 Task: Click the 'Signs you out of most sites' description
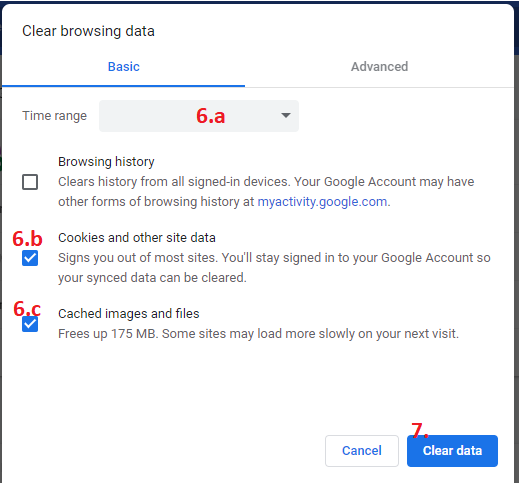click(x=274, y=268)
